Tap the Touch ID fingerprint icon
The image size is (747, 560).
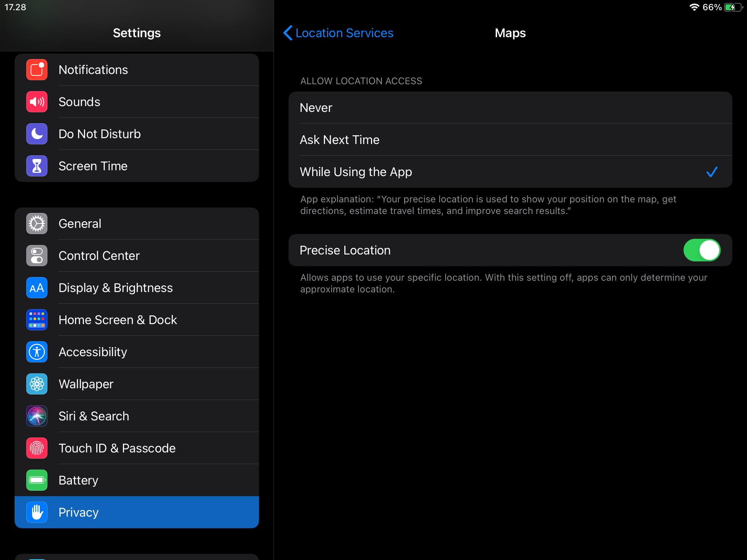(37, 448)
